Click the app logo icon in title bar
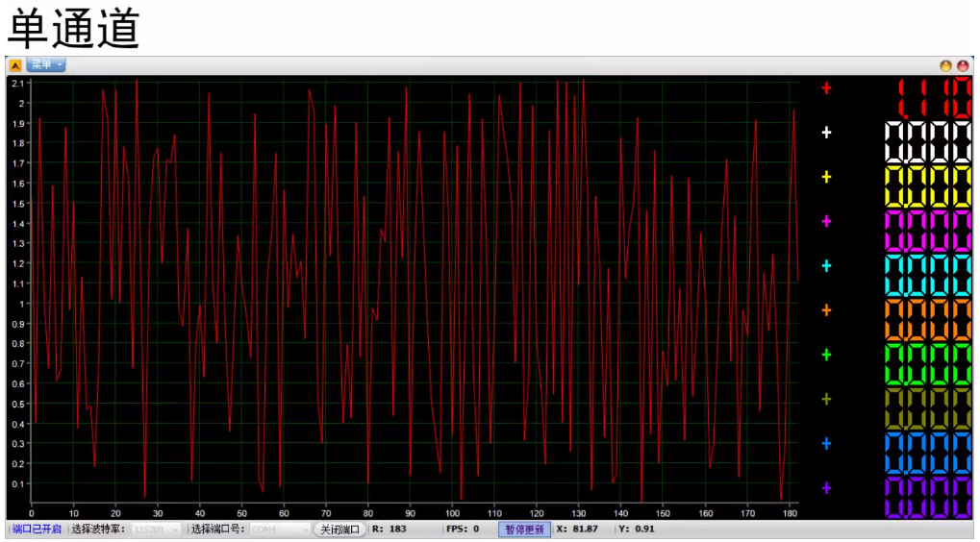This screenshot has width=980, height=542. coord(15,65)
